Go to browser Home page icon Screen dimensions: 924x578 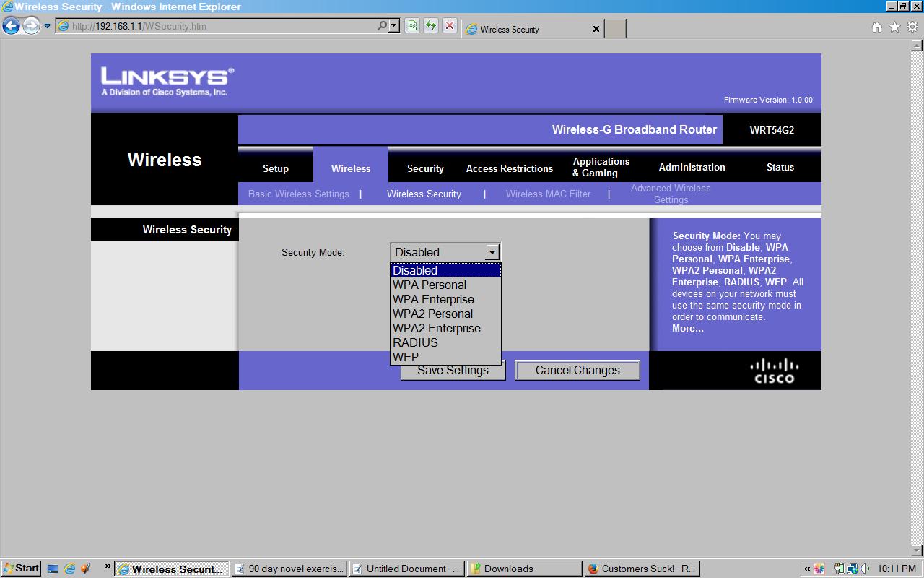point(877,27)
